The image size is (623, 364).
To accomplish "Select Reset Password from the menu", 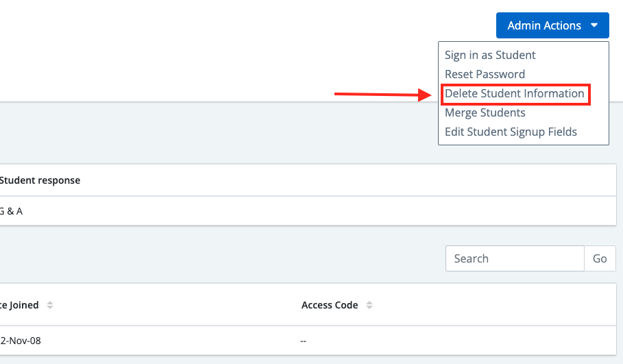I will pos(485,74).
